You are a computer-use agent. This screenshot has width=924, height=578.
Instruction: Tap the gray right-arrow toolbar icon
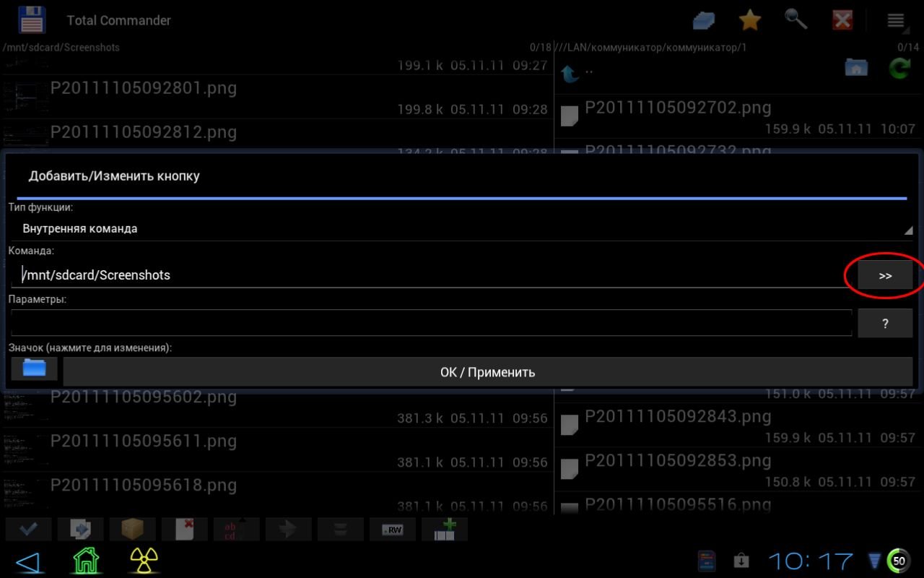(289, 530)
